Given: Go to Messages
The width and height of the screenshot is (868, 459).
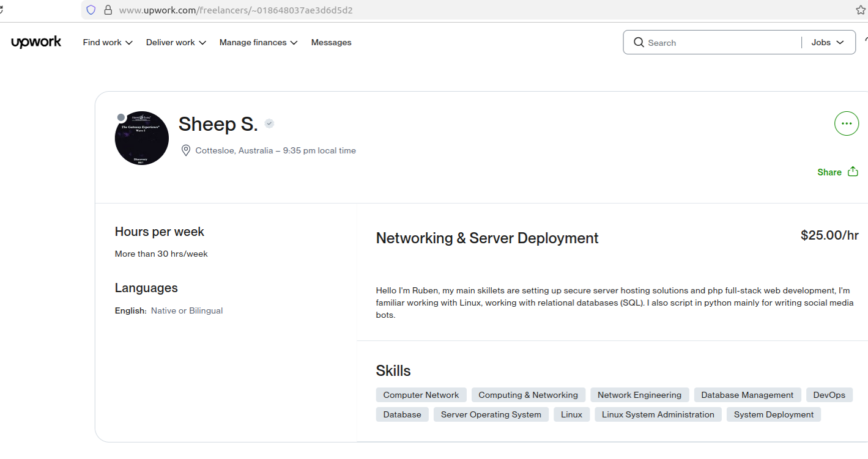Looking at the screenshot, I should 331,42.
